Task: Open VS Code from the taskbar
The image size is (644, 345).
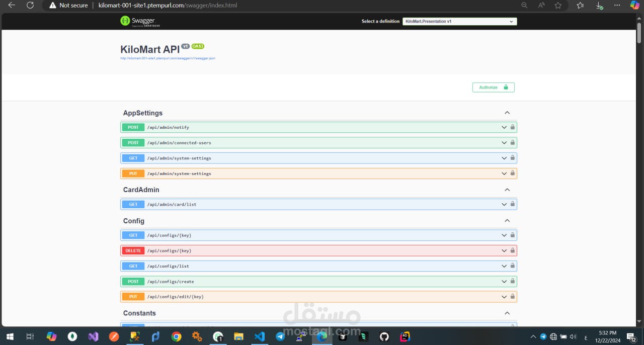Action: (x=260, y=336)
